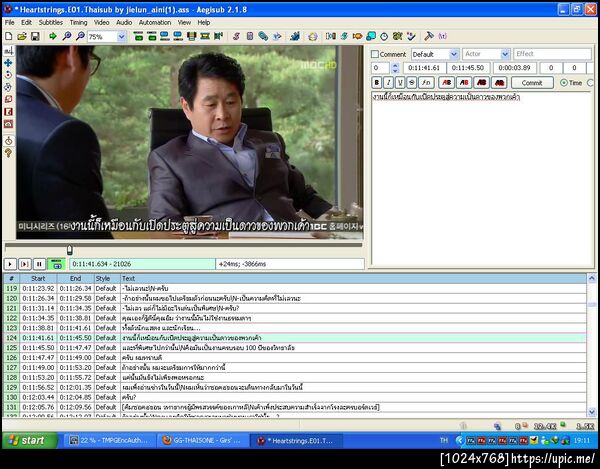Pick the shadow colour AB button
The height and width of the screenshot is (469, 600).
(x=499, y=83)
